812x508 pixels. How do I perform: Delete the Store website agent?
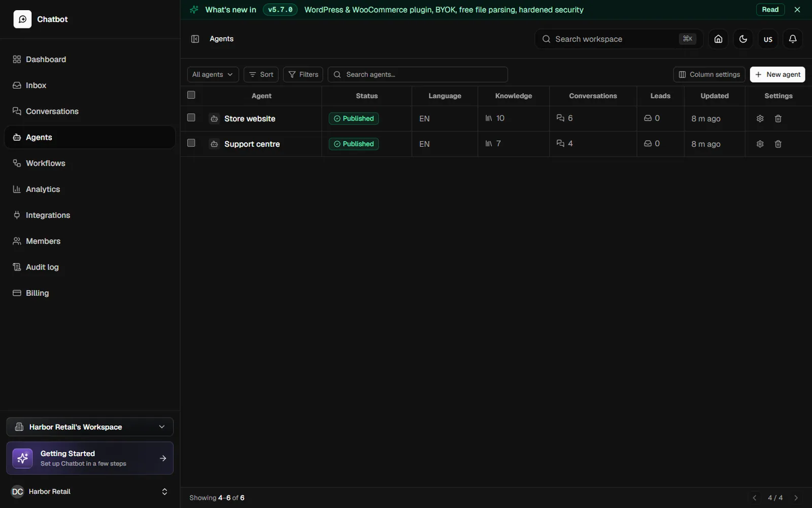pos(778,118)
